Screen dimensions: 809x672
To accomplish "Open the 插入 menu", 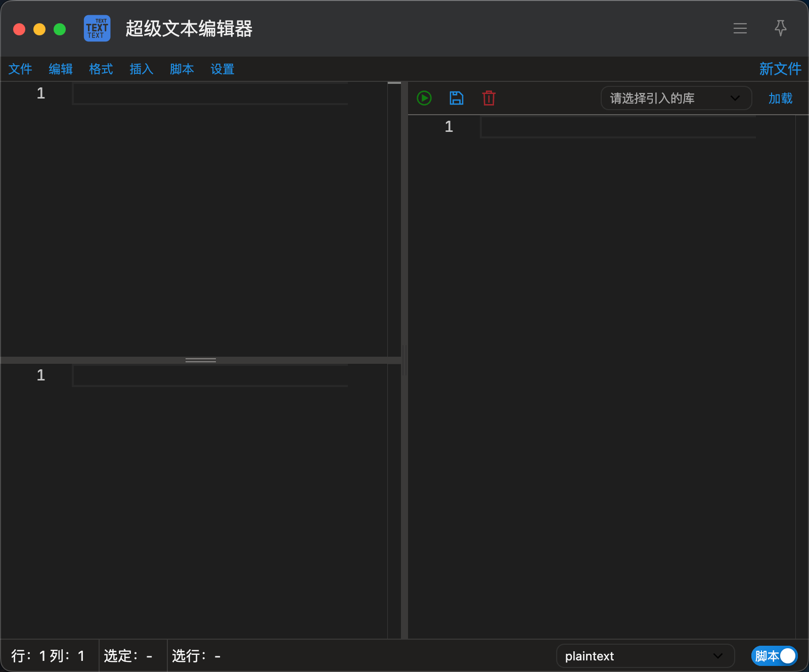I will (142, 69).
